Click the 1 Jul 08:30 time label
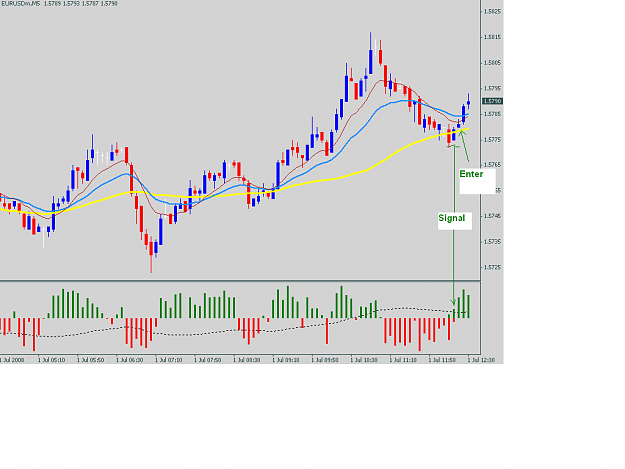This screenshot has width=625, height=469. [247, 360]
